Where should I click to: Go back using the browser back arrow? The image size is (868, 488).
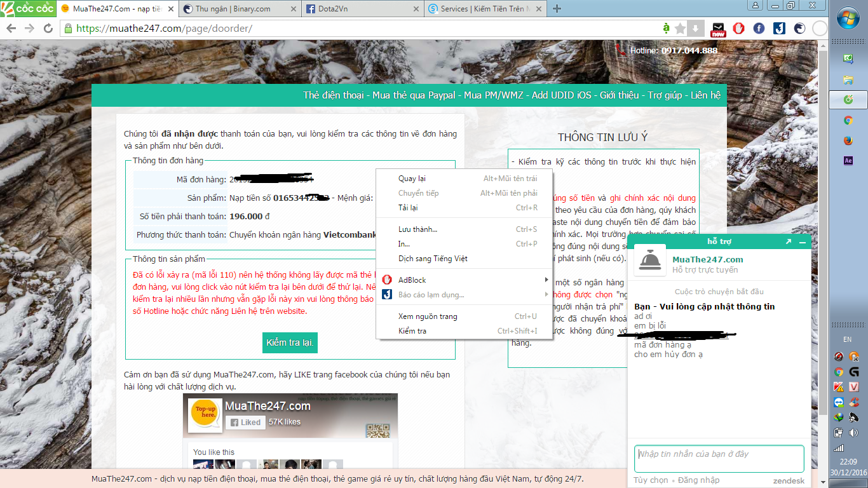pyautogui.click(x=11, y=29)
